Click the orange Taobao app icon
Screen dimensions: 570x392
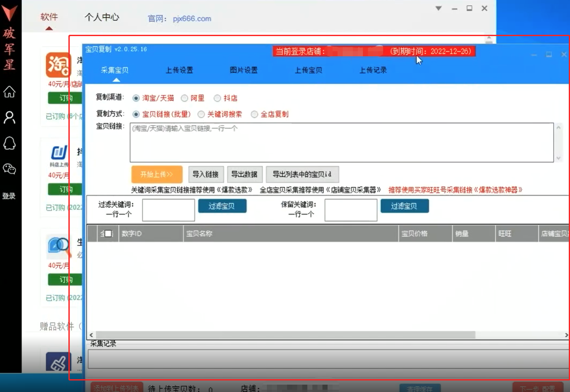coord(58,65)
